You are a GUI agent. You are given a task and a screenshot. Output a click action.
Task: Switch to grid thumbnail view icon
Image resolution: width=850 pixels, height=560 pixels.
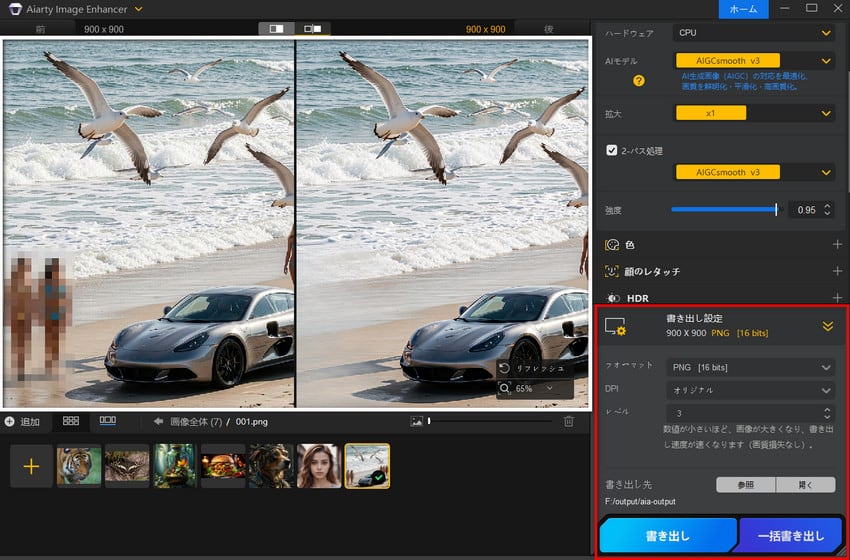click(x=71, y=422)
